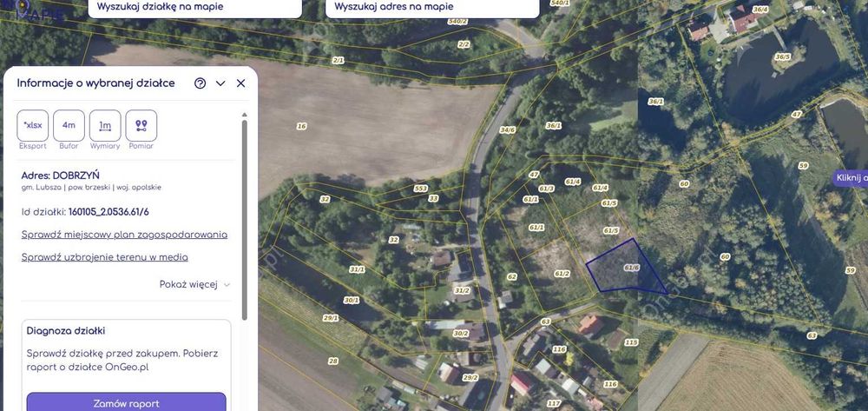Open Sprawdź uzbrojenie terenu w media link
The height and width of the screenshot is (411, 868).
tap(105, 257)
